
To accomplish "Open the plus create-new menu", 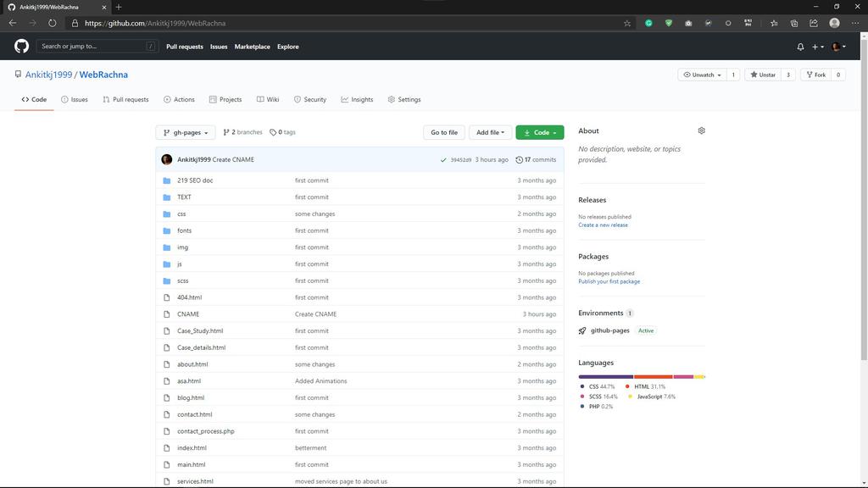I will click(818, 47).
